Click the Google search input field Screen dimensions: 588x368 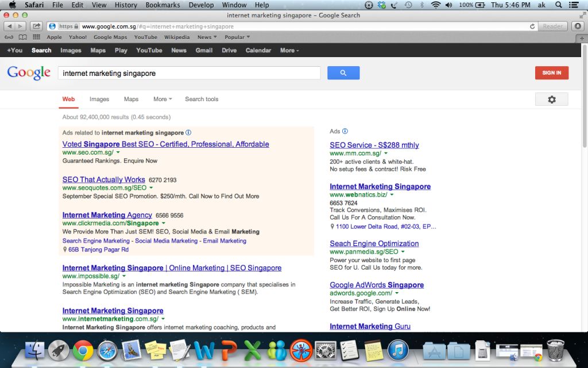point(189,73)
